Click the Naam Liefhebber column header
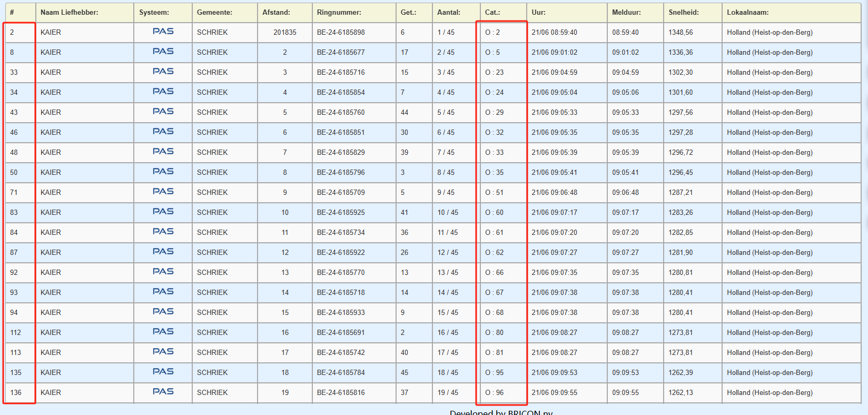The width and height of the screenshot is (868, 415). (69, 12)
